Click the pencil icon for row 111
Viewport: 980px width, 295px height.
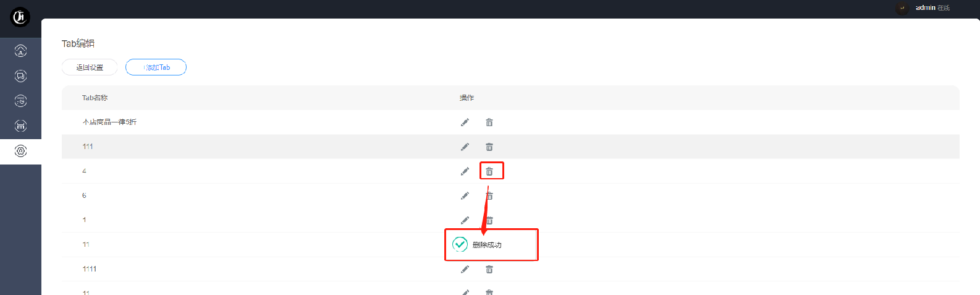coord(465,147)
